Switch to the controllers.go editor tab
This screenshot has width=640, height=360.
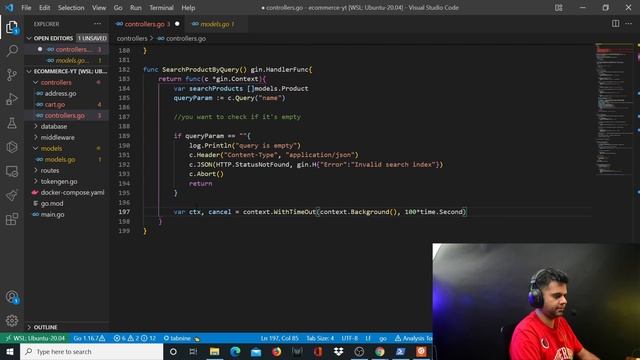pyautogui.click(x=147, y=24)
